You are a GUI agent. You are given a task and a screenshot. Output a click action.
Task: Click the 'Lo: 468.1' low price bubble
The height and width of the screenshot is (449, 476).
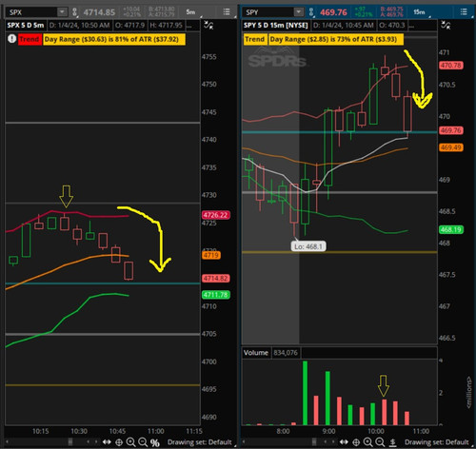[x=308, y=246]
